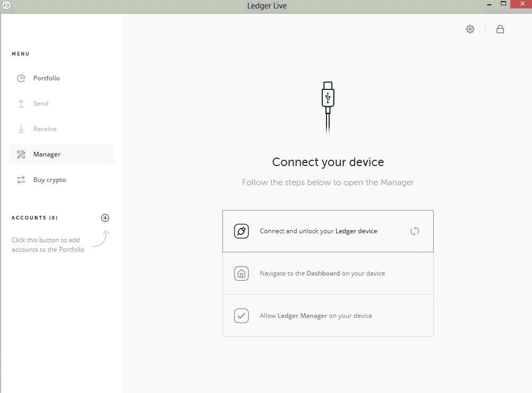
Task: Open the Settings gear icon
Action: tap(470, 29)
